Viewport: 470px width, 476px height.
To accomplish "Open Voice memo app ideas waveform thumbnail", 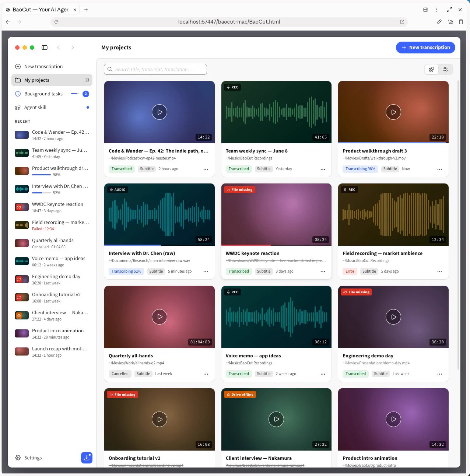I will click(x=276, y=317).
